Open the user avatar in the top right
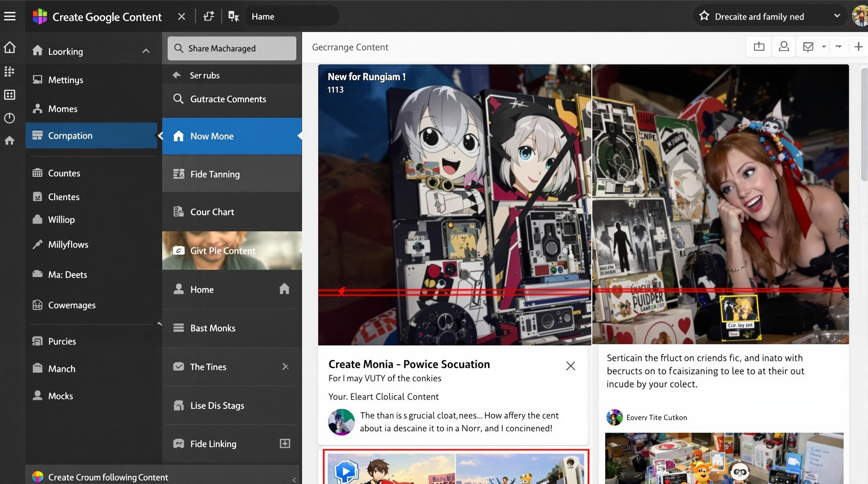Viewport: 868px width, 484px height. pyautogui.click(x=860, y=16)
